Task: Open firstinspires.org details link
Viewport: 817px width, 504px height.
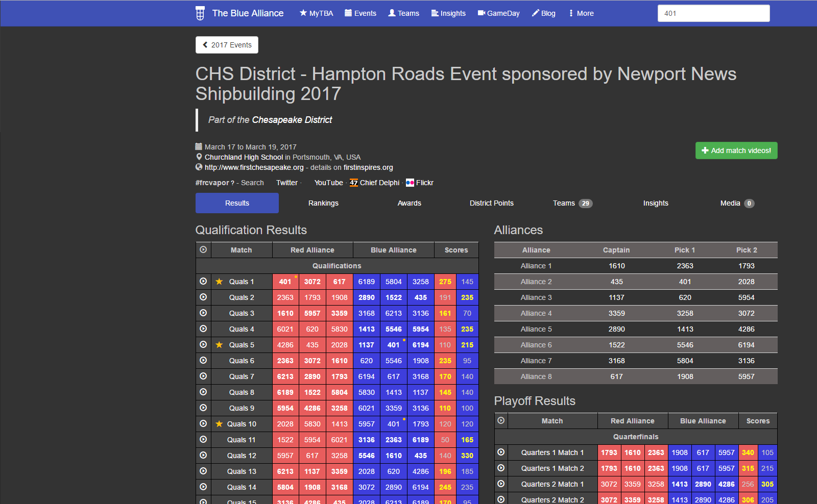Action: click(368, 167)
